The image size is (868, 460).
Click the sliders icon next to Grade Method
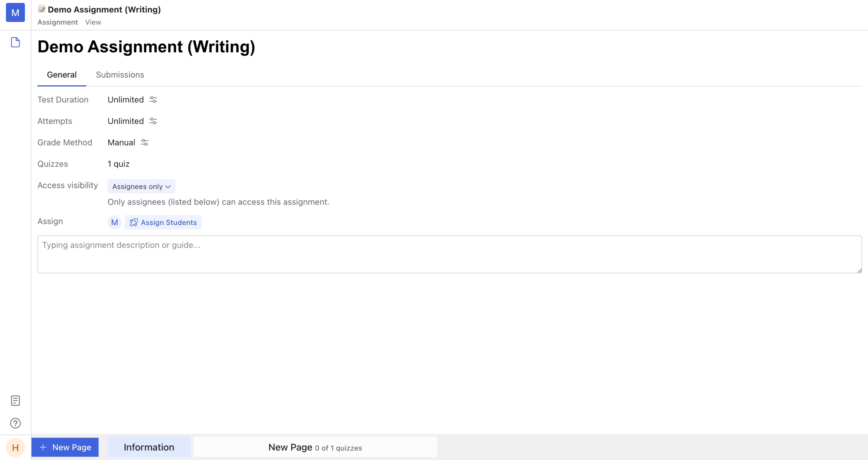[144, 142]
